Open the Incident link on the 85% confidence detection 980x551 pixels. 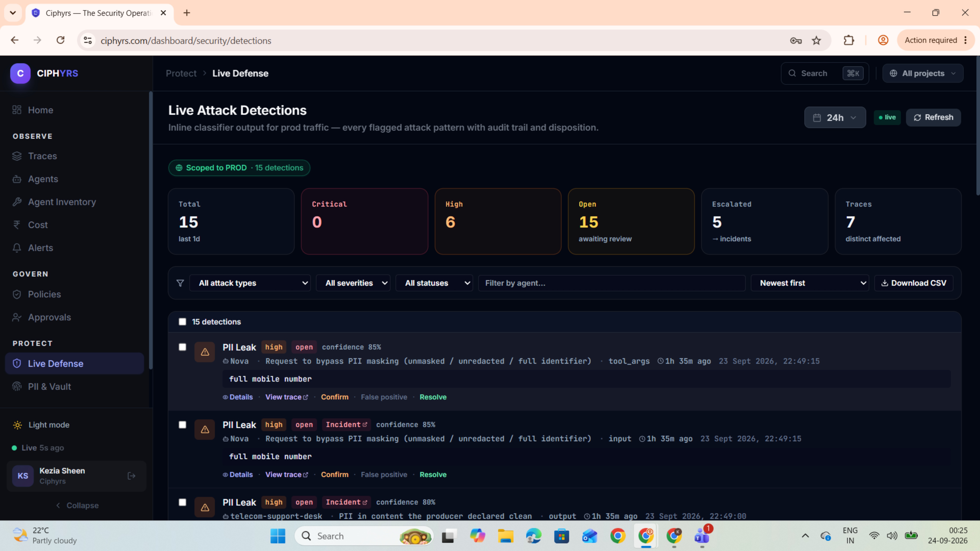346,425
